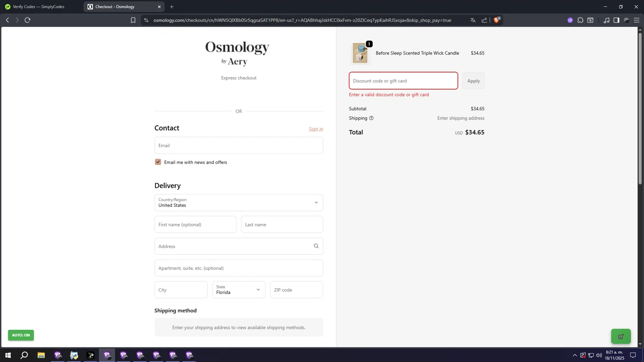Open the Country/Region dropdown
Image resolution: width=644 pixels, height=362 pixels.
coord(239,202)
